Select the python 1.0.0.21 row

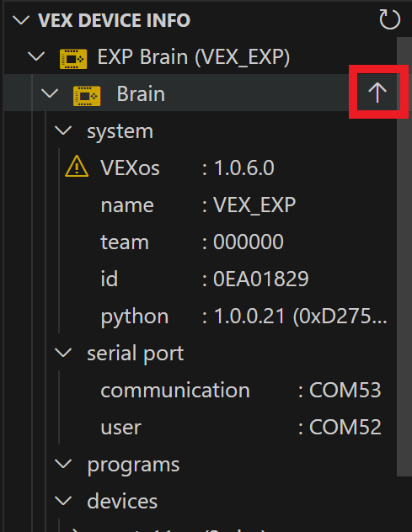201,316
